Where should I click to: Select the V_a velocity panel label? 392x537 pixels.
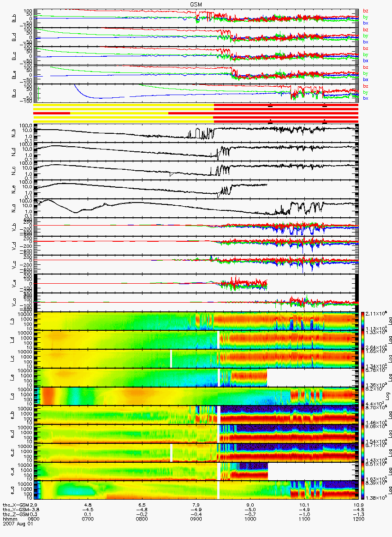[14, 302]
